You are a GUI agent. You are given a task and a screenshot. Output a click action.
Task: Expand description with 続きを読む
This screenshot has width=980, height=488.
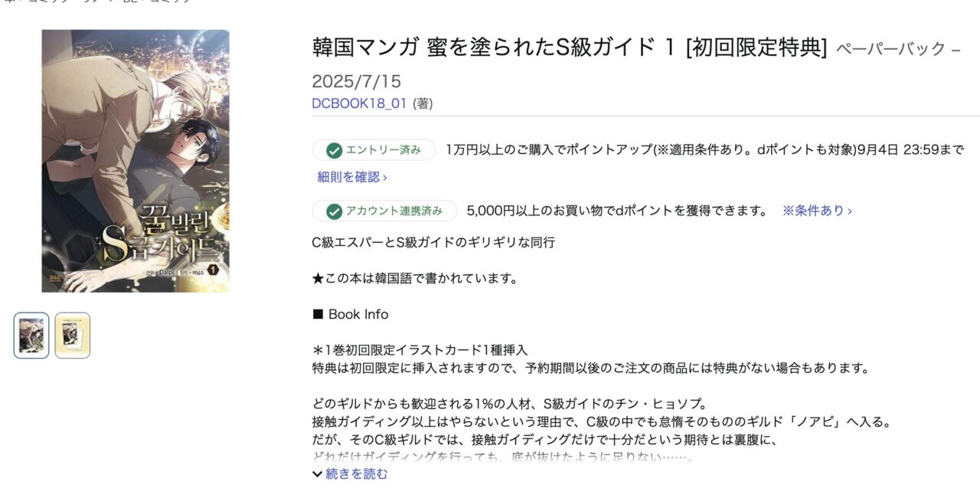pos(350,474)
